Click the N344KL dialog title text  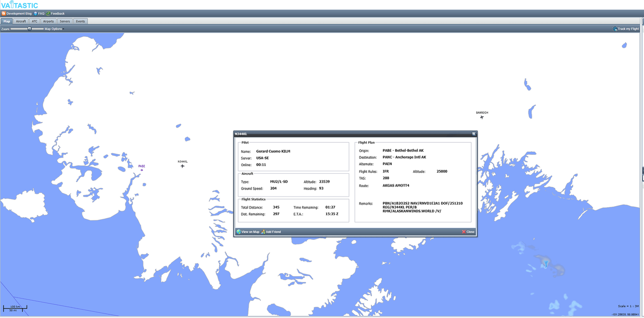click(x=241, y=134)
